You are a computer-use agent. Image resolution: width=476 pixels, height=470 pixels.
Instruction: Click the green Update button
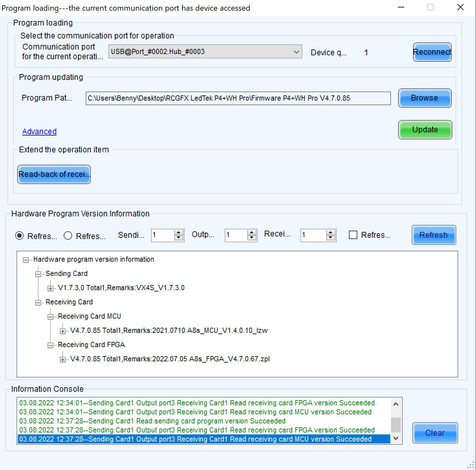pyautogui.click(x=425, y=130)
